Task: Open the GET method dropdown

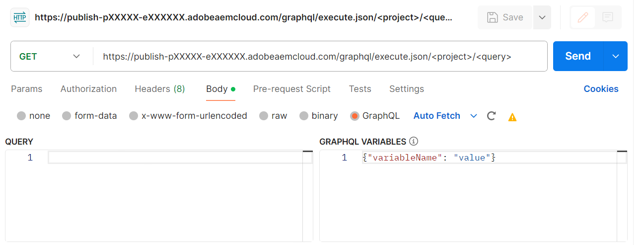Action: click(x=50, y=56)
